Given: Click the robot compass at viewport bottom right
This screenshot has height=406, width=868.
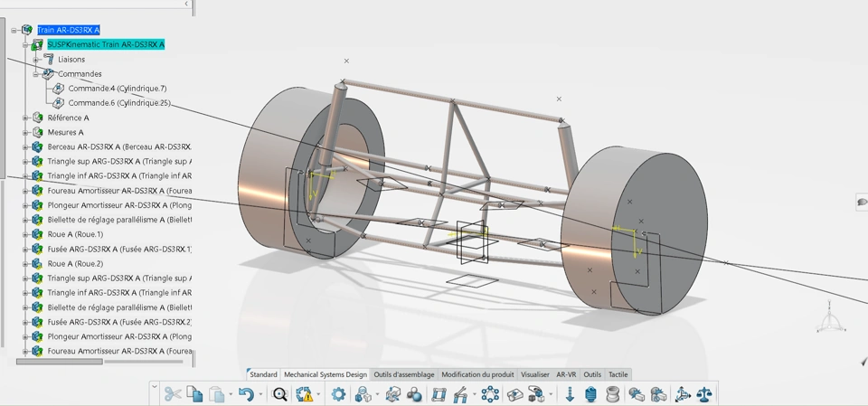Looking at the screenshot, I should pyautogui.click(x=831, y=317).
